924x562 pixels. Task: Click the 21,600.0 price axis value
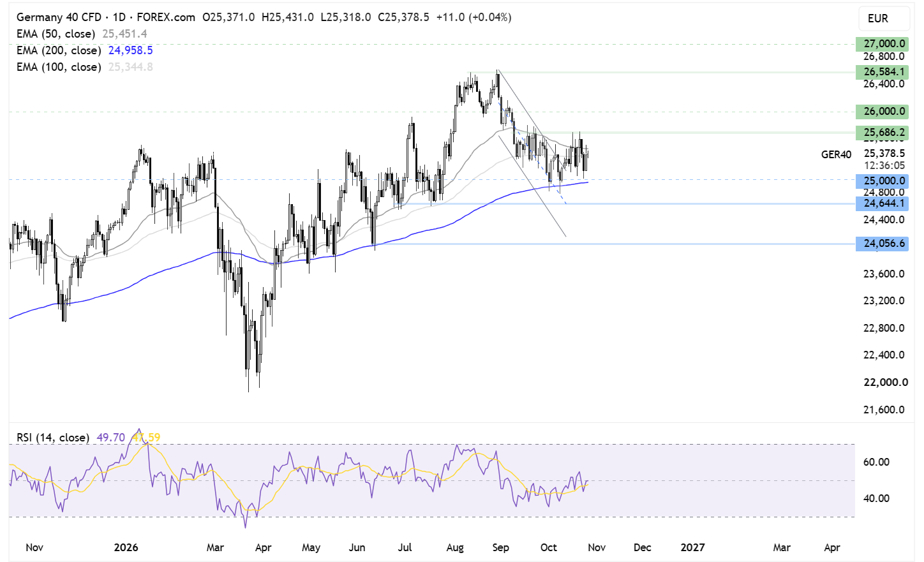884,410
